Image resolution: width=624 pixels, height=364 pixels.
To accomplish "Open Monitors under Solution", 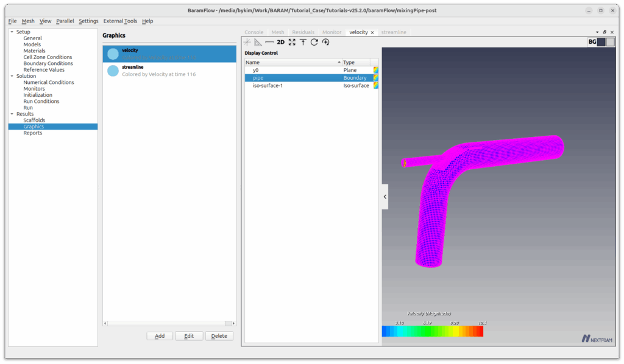I will 34,89.
